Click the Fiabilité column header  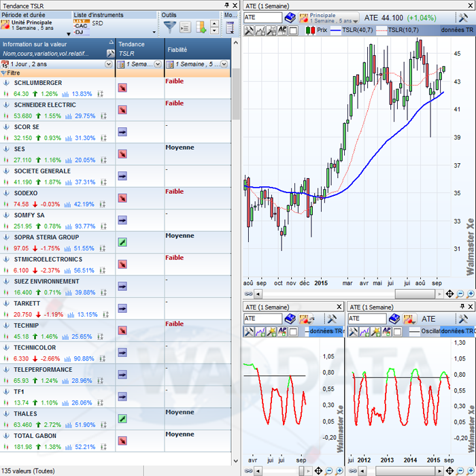click(x=197, y=49)
